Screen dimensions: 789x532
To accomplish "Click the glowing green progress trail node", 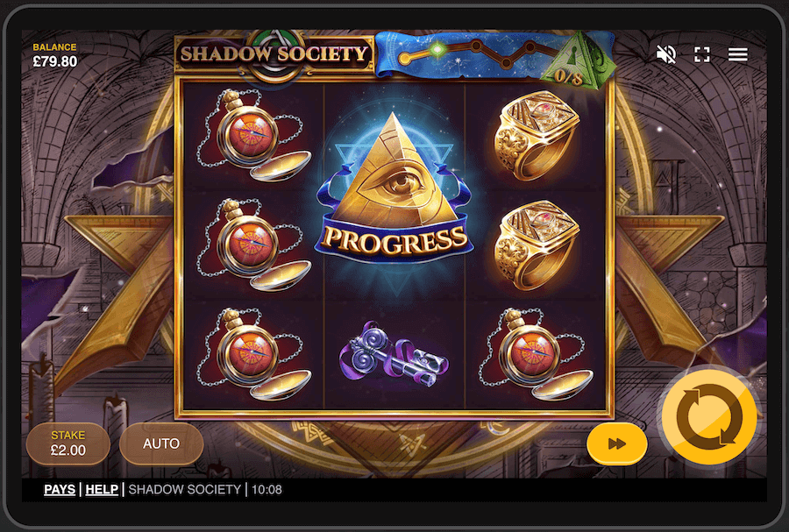I will (x=437, y=49).
